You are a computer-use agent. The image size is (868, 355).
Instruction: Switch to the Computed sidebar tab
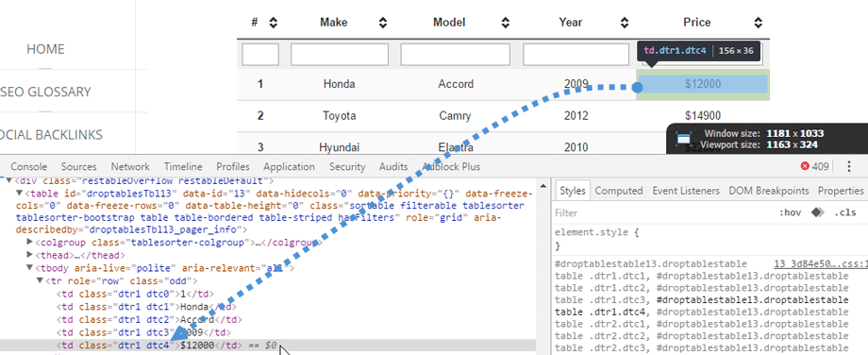(618, 191)
